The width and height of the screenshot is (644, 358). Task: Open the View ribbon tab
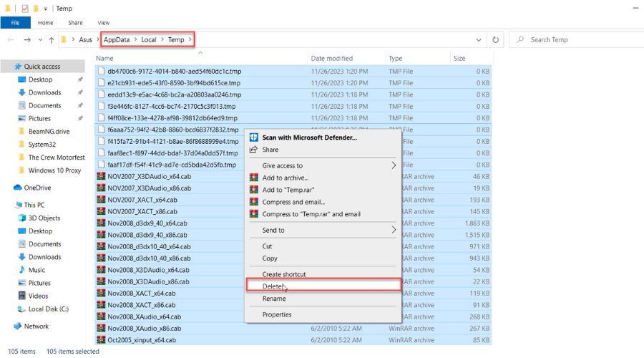(104, 23)
